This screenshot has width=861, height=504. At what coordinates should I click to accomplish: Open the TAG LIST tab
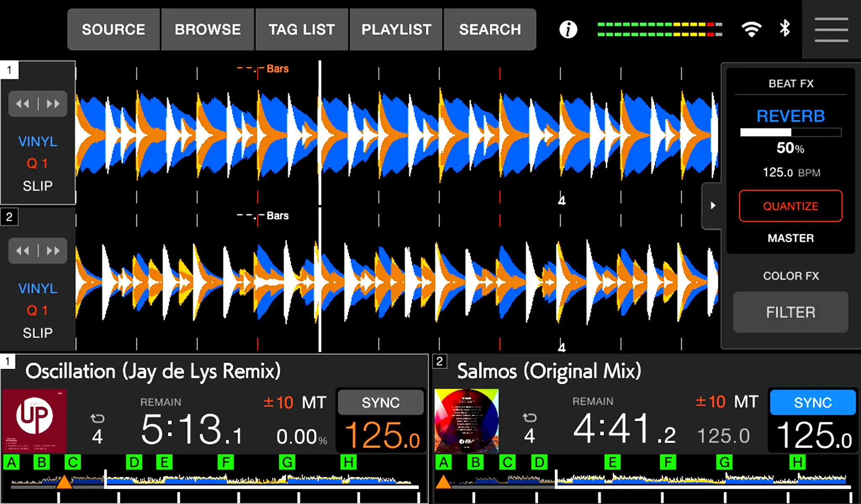(302, 29)
